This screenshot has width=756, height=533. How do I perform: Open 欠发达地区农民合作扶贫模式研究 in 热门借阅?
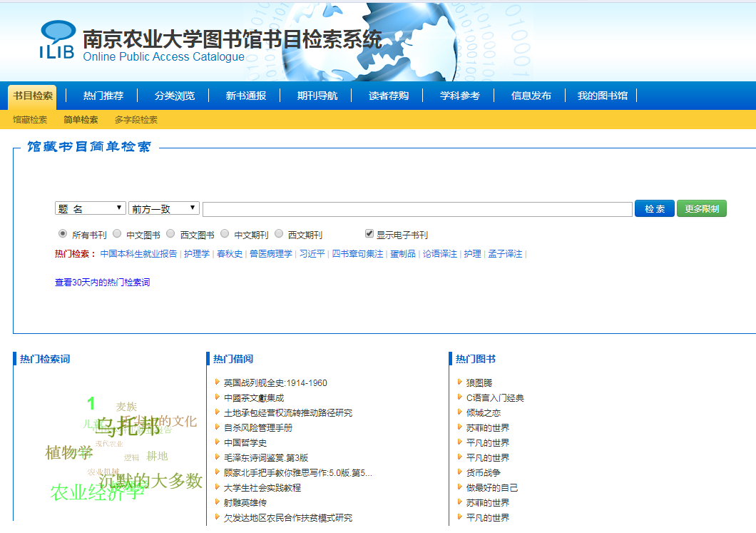click(x=288, y=517)
